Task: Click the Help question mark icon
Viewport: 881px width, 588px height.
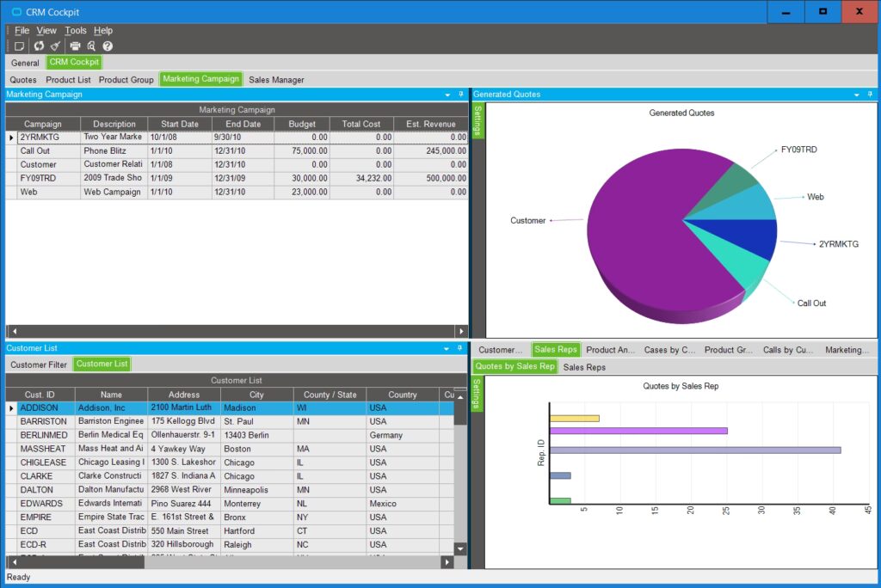Action: coord(108,46)
